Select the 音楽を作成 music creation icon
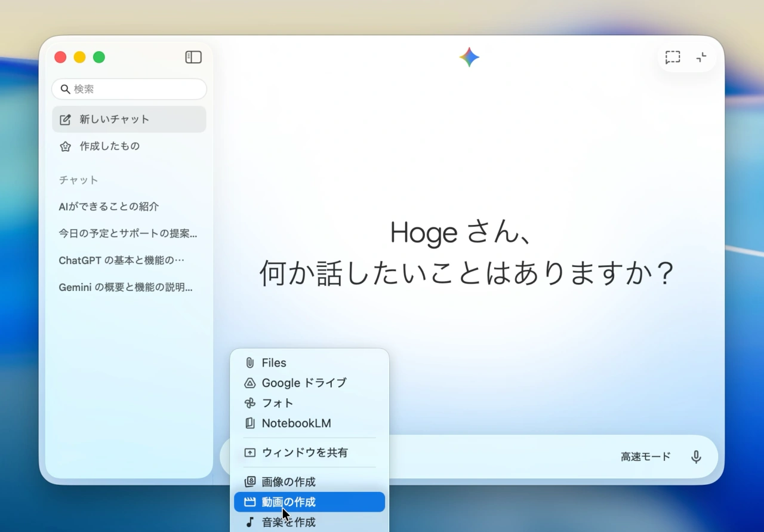This screenshot has width=764, height=532. point(249,522)
